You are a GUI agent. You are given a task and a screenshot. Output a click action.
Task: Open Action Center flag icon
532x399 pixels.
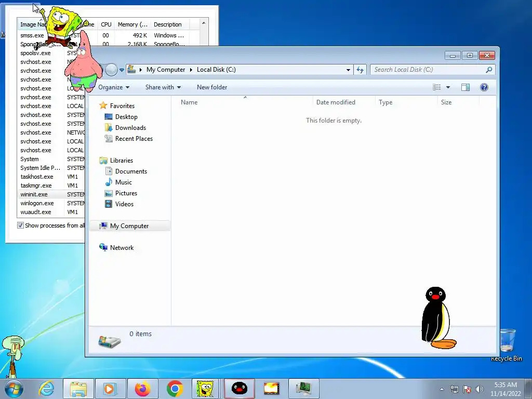pyautogui.click(x=467, y=389)
